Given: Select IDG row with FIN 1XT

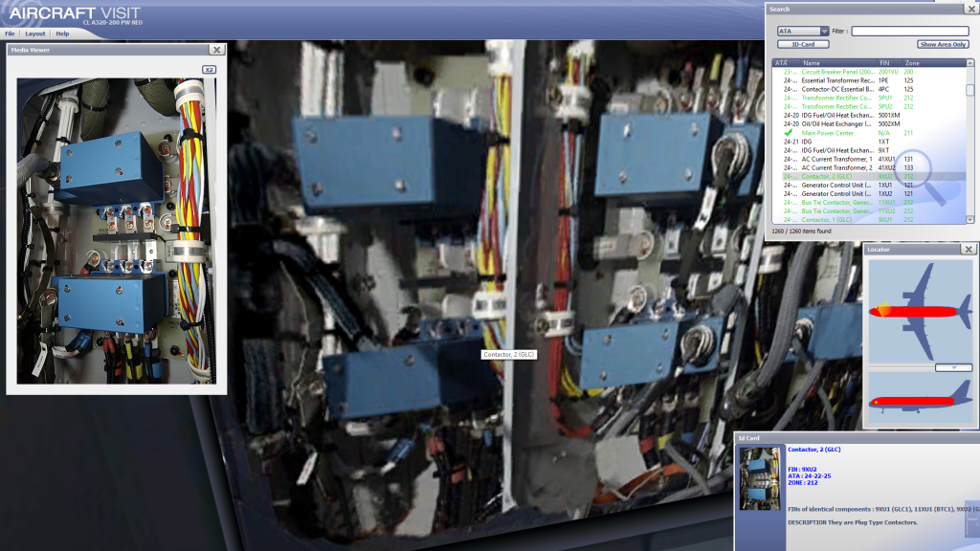Looking at the screenshot, I should 869,142.
